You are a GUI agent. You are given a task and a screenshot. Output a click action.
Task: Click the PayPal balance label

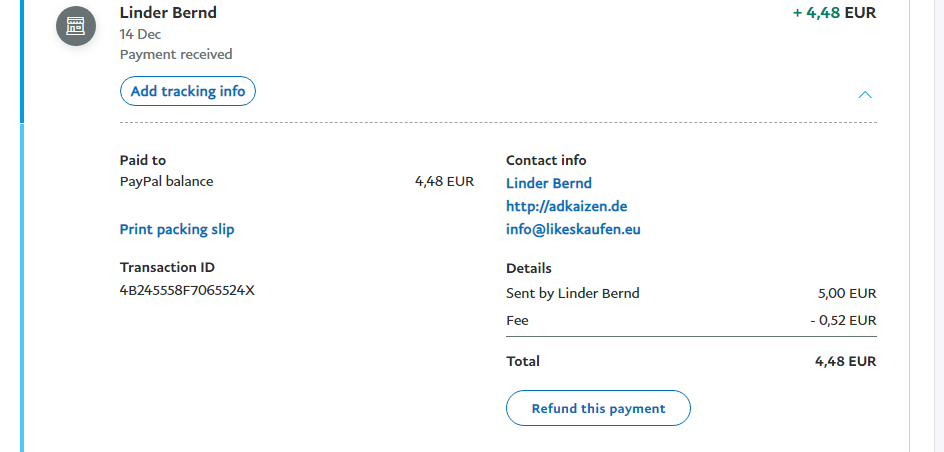click(166, 182)
